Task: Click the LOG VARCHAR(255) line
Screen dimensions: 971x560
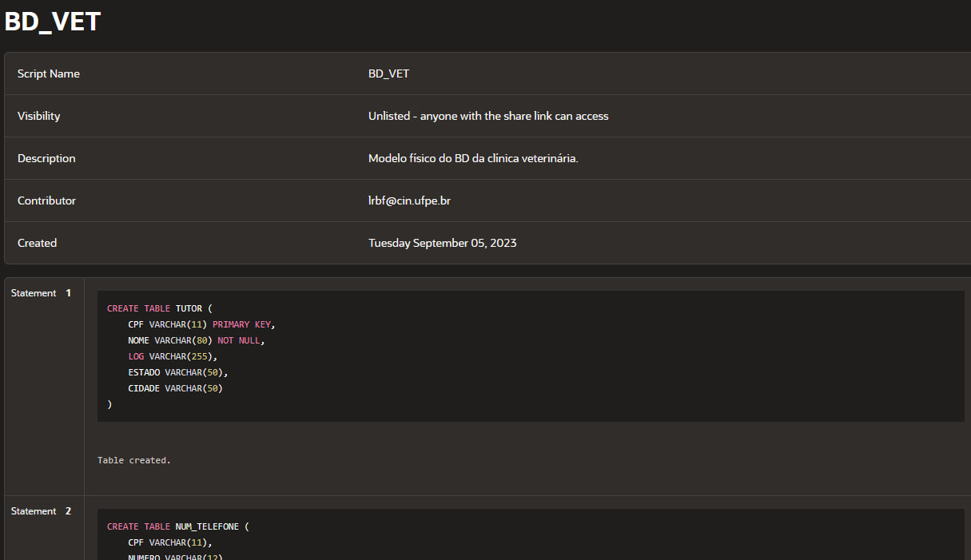Action: tap(173, 356)
